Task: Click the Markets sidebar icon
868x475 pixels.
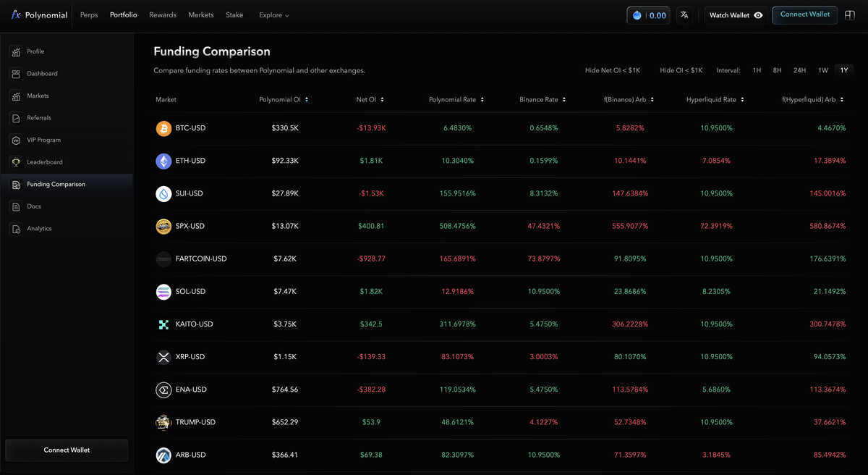Action: [16, 96]
